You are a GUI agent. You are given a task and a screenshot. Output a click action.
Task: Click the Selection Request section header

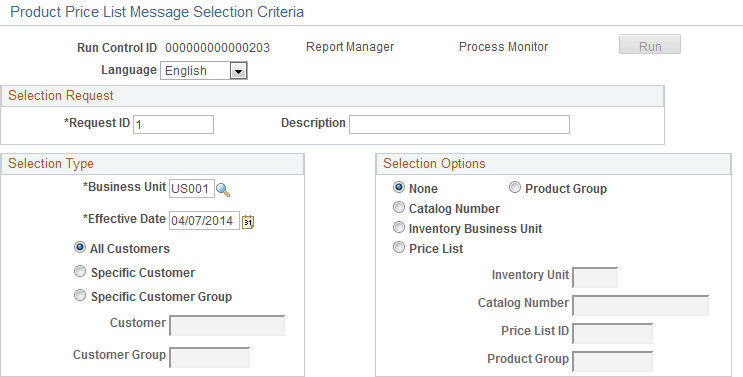pos(332,96)
